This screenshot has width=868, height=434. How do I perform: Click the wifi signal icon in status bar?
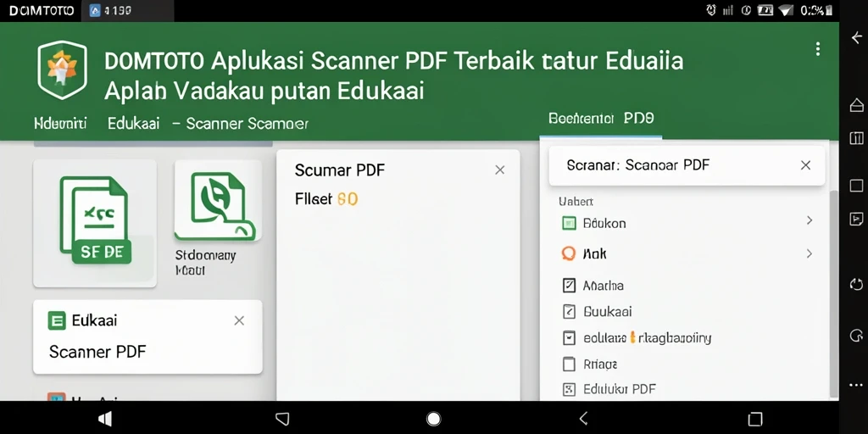786,10
